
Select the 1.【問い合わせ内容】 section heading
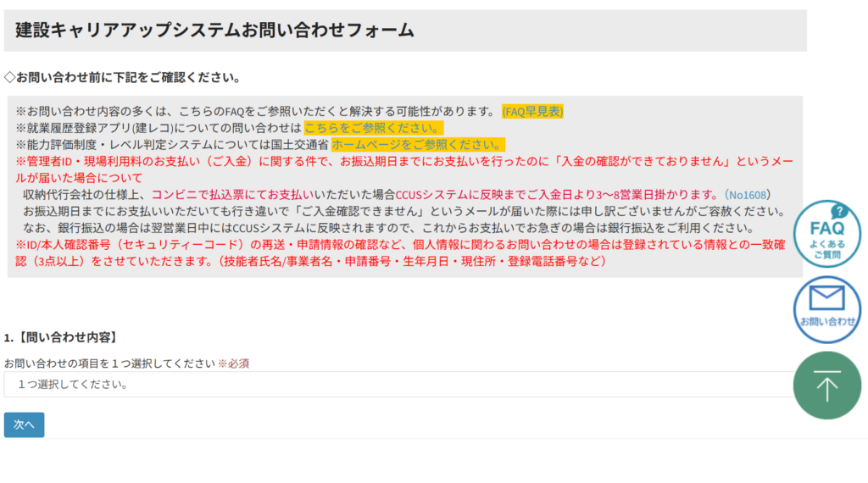pyautogui.click(x=60, y=337)
